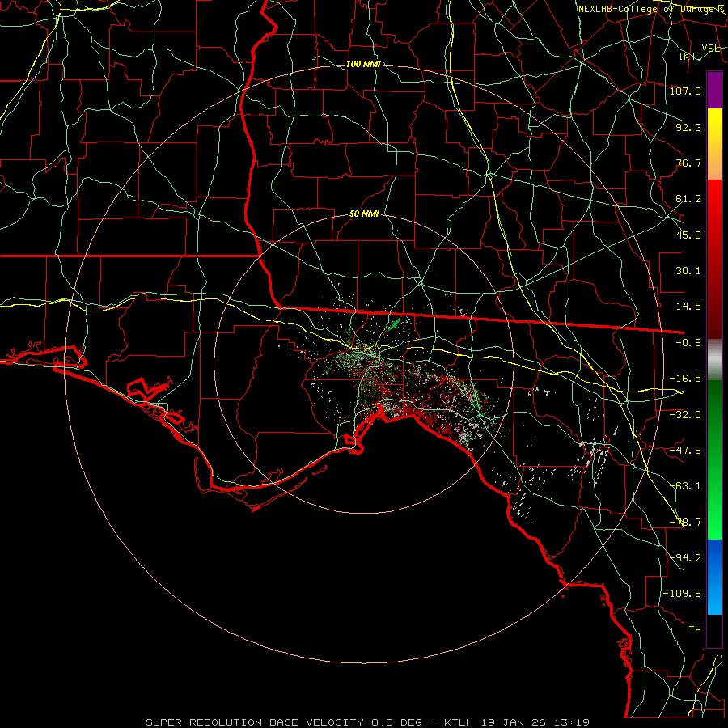Pick the purple segment of the velocity color bar
Image resolution: width=728 pixels, height=728 pixels.
[x=714, y=90]
